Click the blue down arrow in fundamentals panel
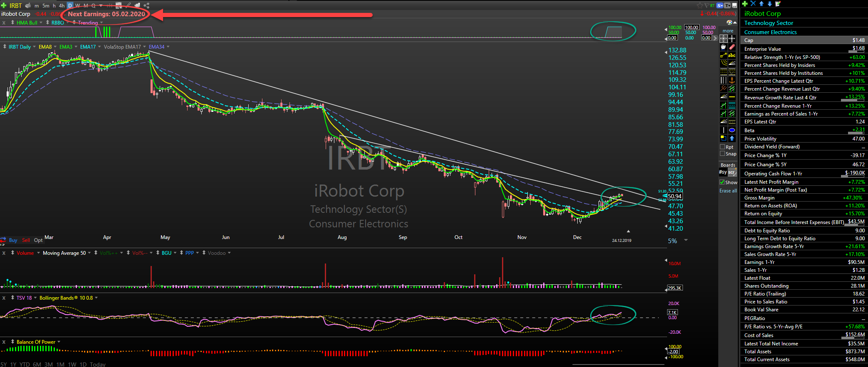Image resolution: width=868 pixels, height=367 pixels. tap(770, 4)
